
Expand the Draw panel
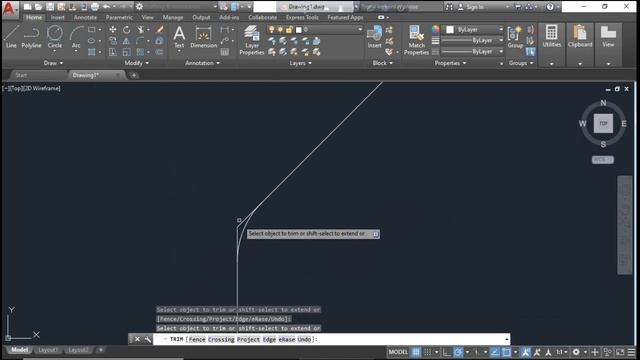[x=53, y=63]
